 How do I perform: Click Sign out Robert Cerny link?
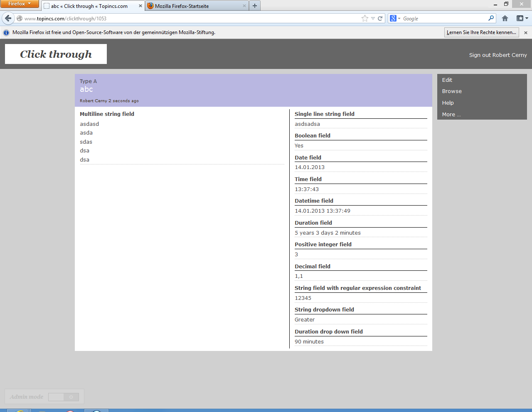[x=498, y=55]
